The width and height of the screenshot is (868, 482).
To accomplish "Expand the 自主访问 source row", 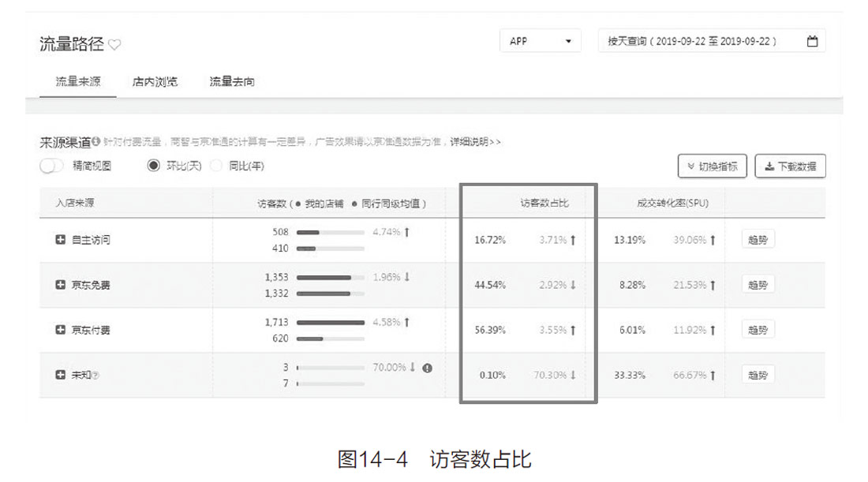I will point(61,240).
